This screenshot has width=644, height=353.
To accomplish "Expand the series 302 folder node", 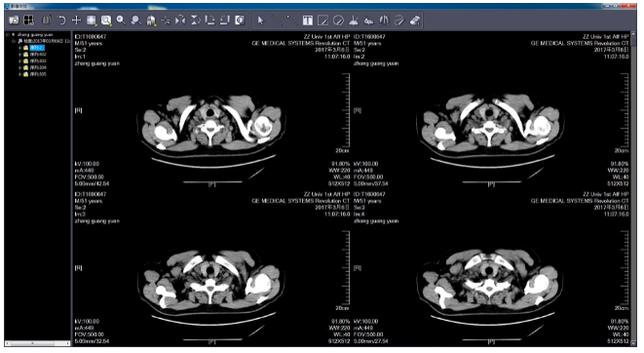I will pyautogui.click(x=19, y=55).
